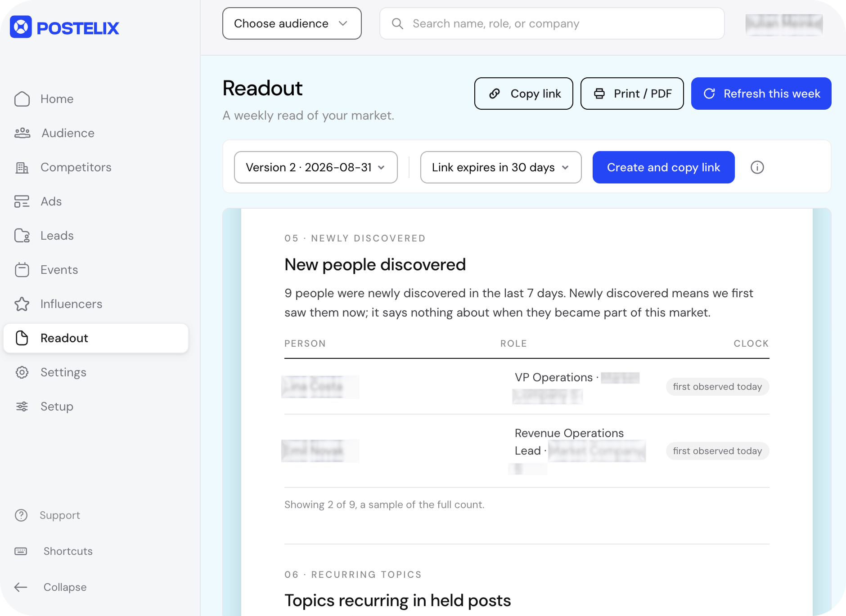846x616 pixels.
Task: Click the Support link text
Action: [x=60, y=515]
